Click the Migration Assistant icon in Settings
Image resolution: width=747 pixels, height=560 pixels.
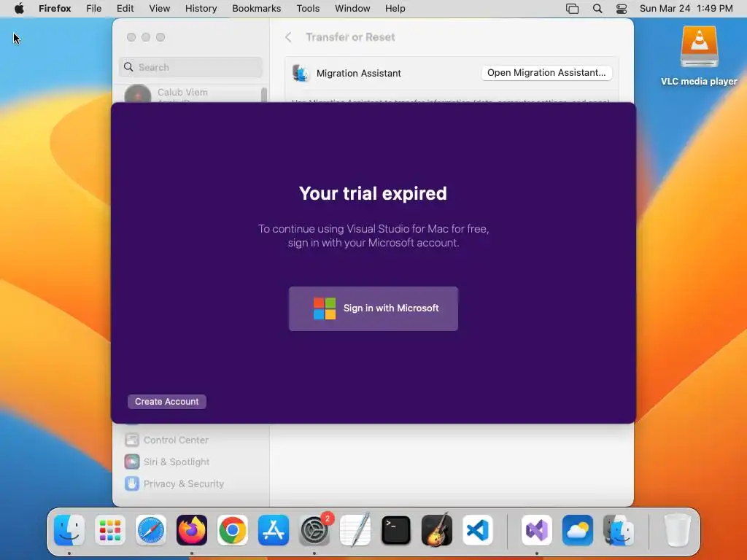coord(301,74)
